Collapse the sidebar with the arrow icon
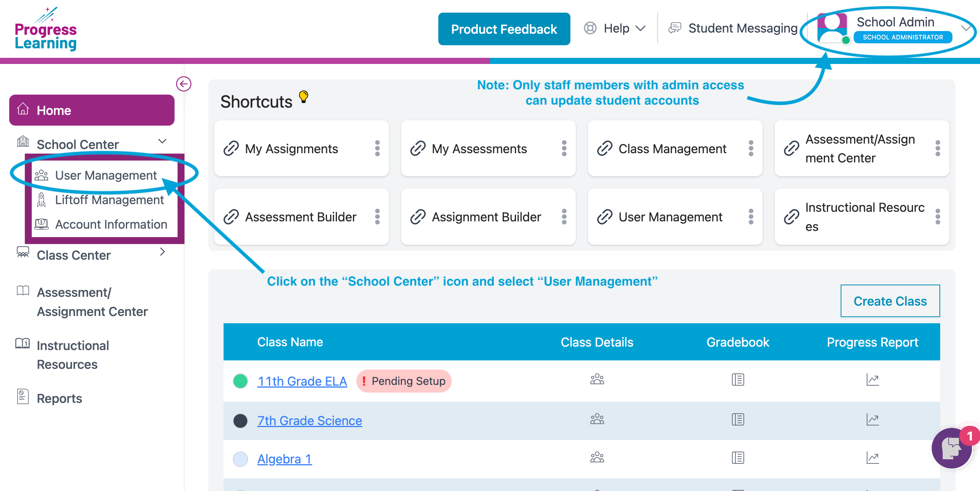This screenshot has height=491, width=980. tap(184, 84)
